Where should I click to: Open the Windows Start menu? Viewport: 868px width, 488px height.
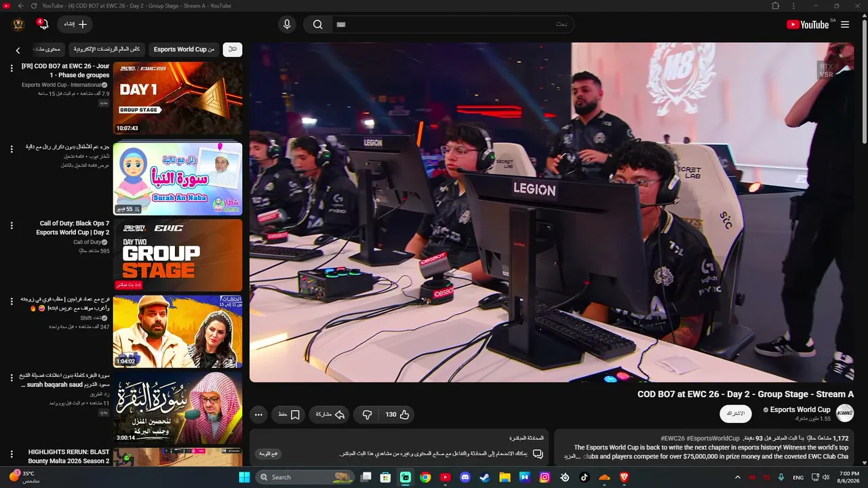244,477
